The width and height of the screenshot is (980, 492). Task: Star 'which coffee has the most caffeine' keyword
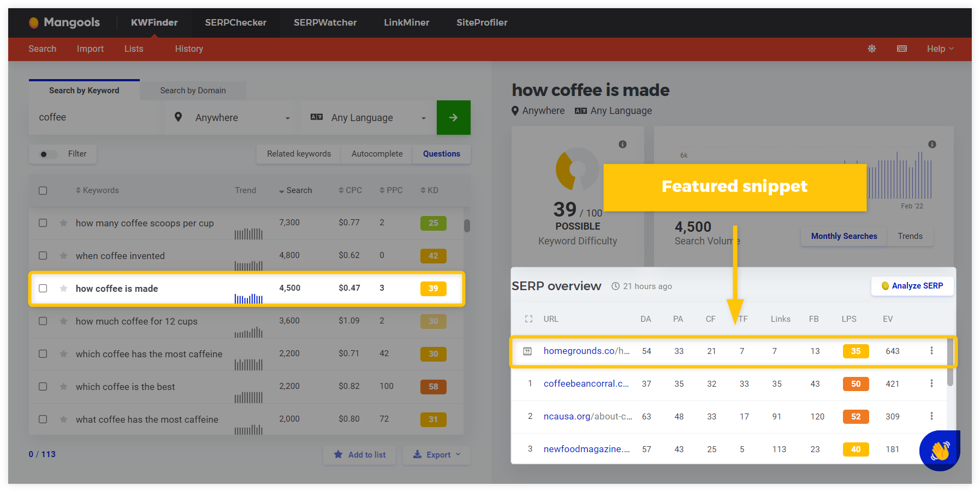63,354
